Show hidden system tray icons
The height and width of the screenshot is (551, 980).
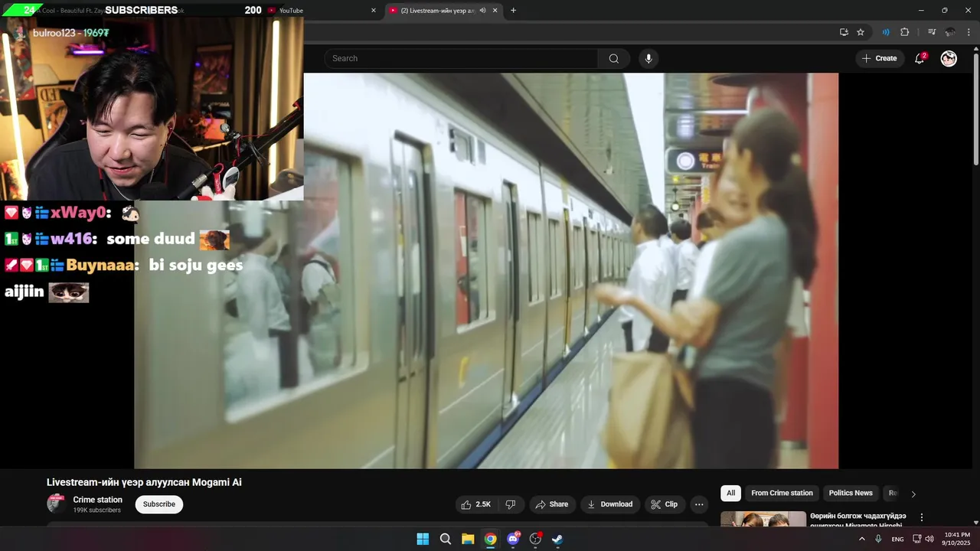[x=861, y=539]
